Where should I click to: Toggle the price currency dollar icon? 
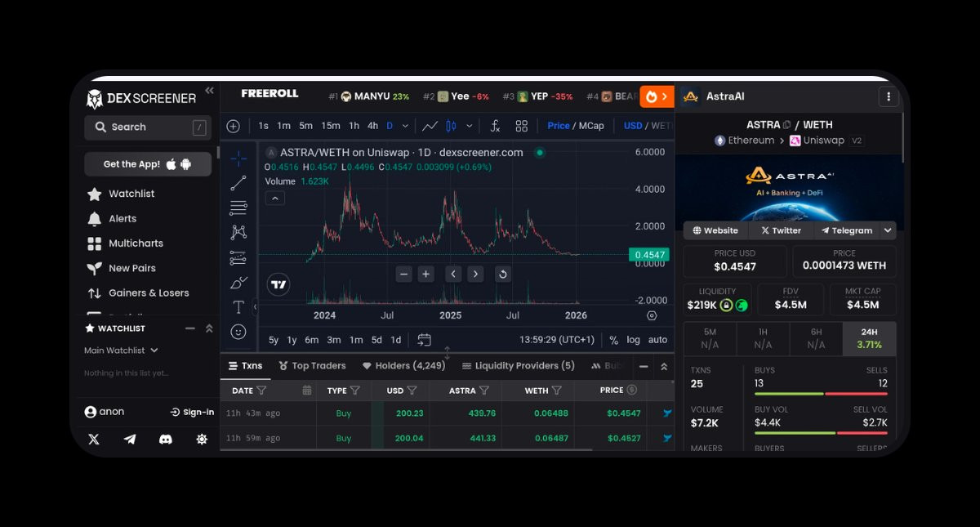pos(631,390)
